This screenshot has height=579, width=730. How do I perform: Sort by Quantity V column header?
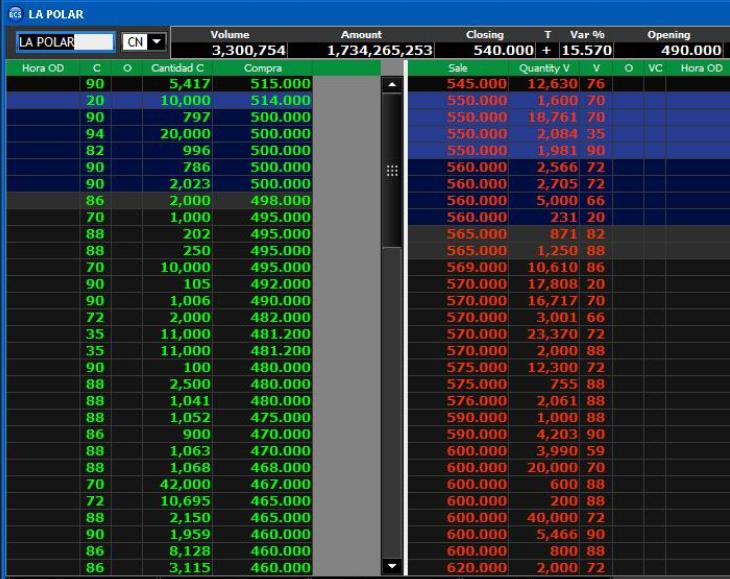coord(544,68)
